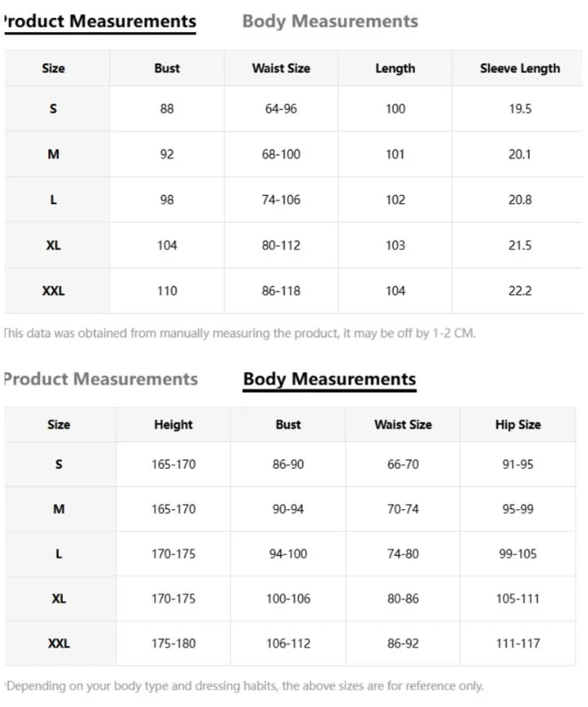
Task: Open the lower greyed Product Measurements tab
Action: coord(101,379)
